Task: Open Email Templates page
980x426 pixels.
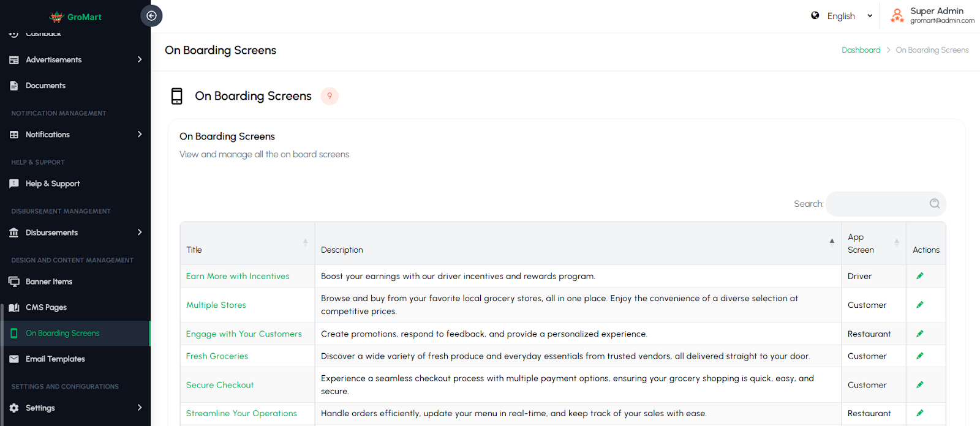Action: pos(55,359)
